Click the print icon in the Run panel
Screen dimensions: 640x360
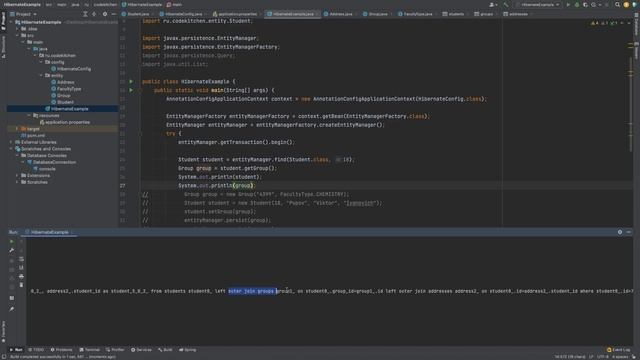pyautogui.click(x=21, y=276)
